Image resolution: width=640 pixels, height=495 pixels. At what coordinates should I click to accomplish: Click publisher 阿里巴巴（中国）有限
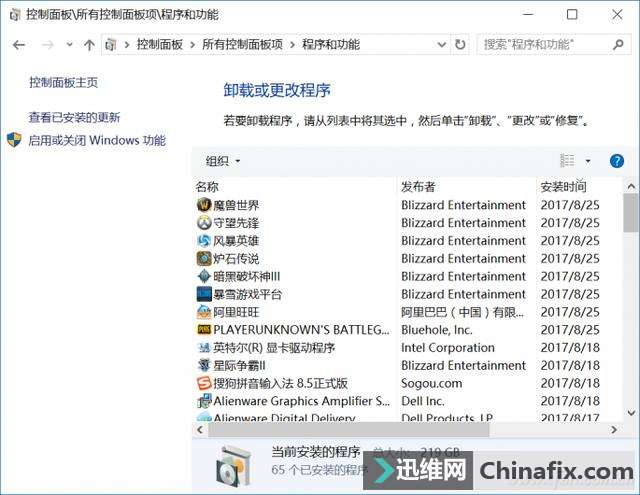[462, 312]
